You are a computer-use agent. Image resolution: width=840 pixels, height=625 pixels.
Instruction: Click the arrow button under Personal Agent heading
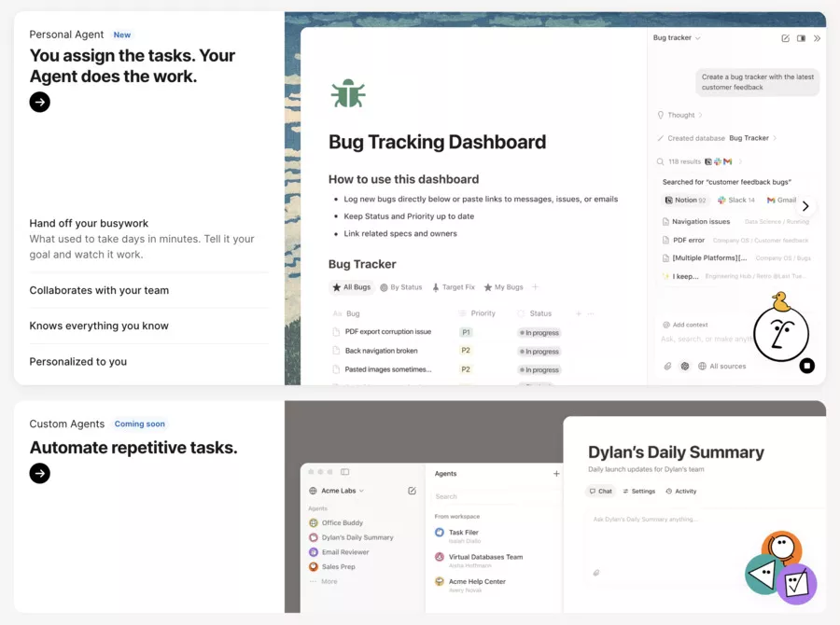[x=39, y=102]
